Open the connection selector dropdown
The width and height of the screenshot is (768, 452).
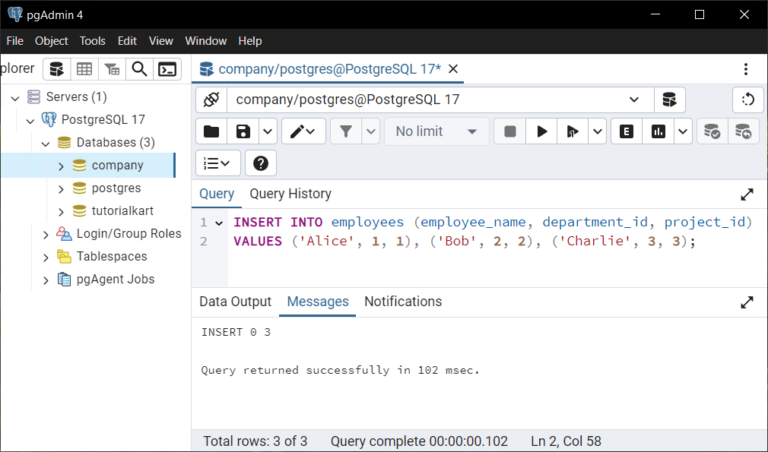[633, 100]
